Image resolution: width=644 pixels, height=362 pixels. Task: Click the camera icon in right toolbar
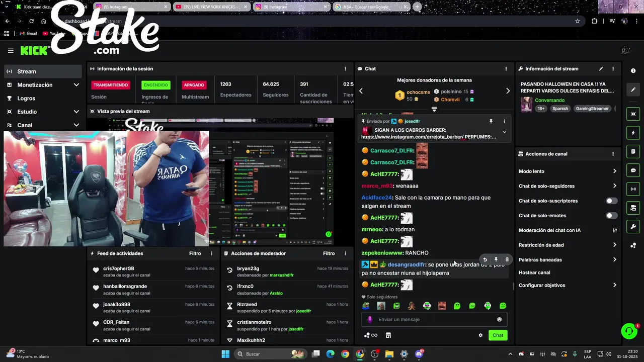633,208
